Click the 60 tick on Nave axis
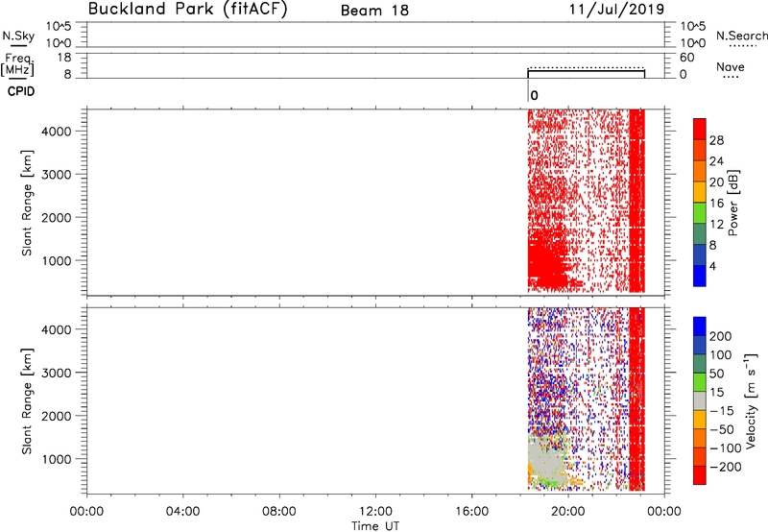 (x=686, y=58)
